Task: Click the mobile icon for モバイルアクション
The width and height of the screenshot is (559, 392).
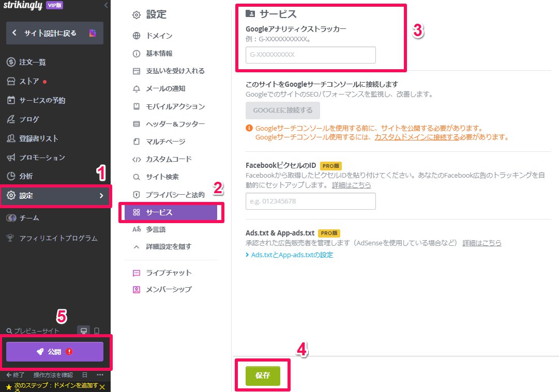Action: 137,106
